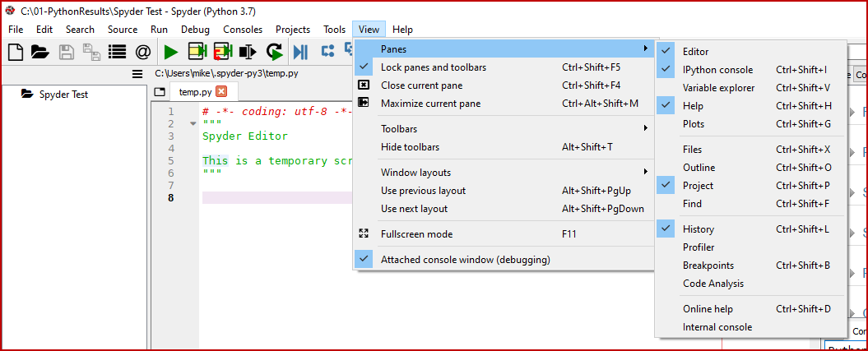This screenshot has height=351, width=868.
Task: Select Use next layout
Action: [504, 209]
